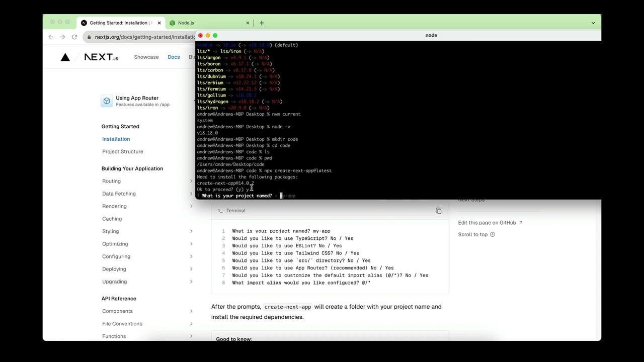Open Optimizing docs link
644x362 pixels.
click(115, 244)
